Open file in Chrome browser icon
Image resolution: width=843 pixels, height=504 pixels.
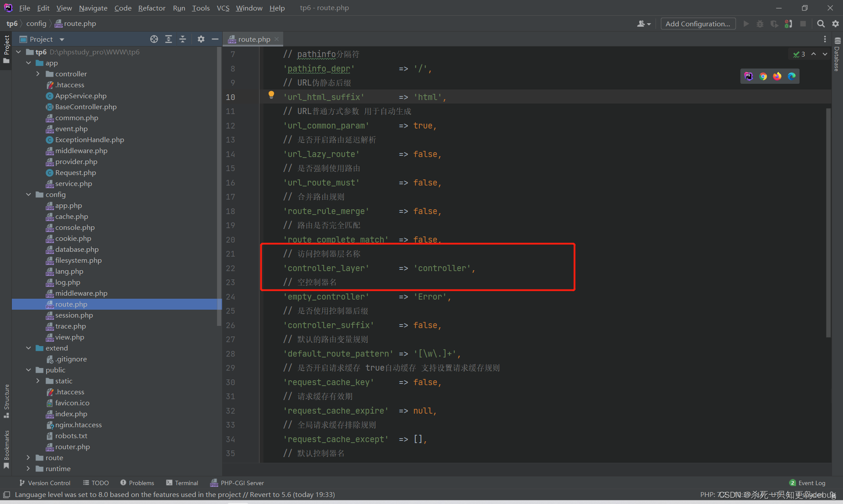pos(763,76)
